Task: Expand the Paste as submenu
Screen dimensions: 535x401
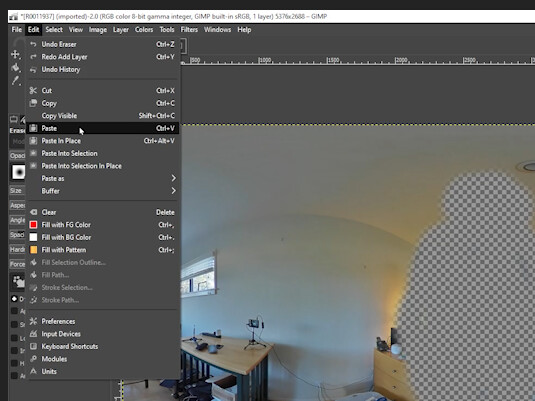Action: pyautogui.click(x=102, y=178)
